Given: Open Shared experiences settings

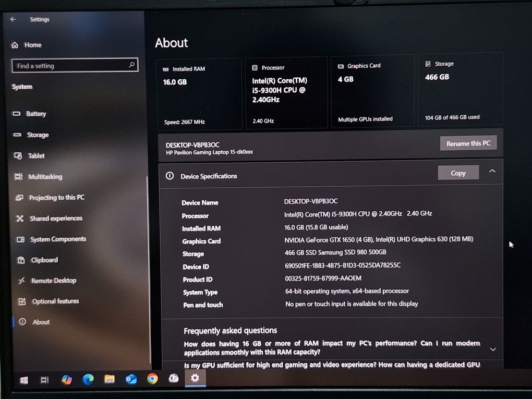Looking at the screenshot, I should pos(56,218).
